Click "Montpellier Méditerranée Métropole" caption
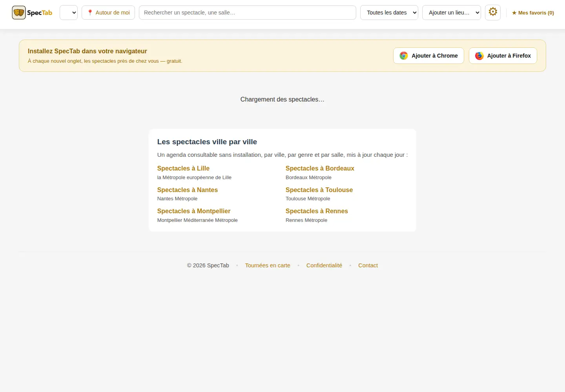 click(197, 220)
